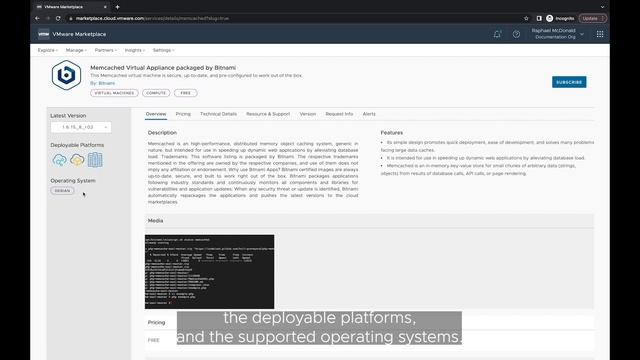
Task: Open the Alerts tab
Action: point(369,114)
